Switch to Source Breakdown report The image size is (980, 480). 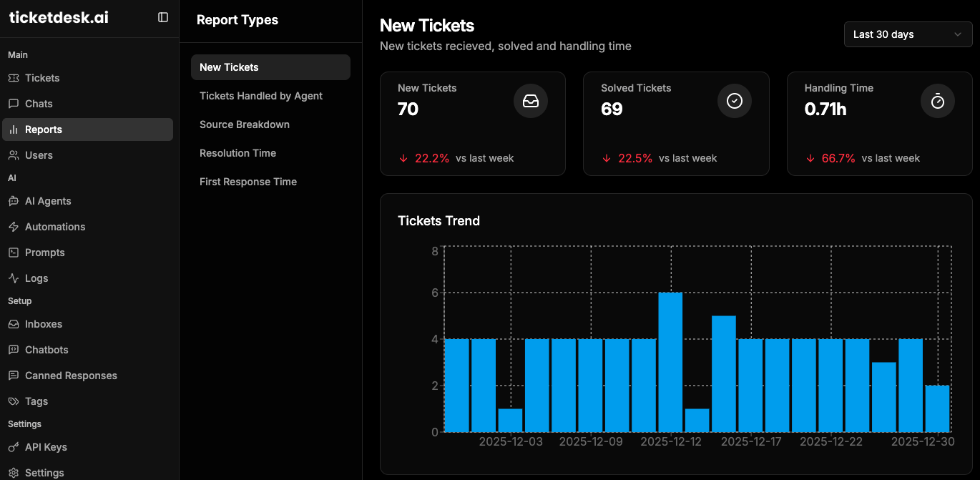click(x=245, y=124)
